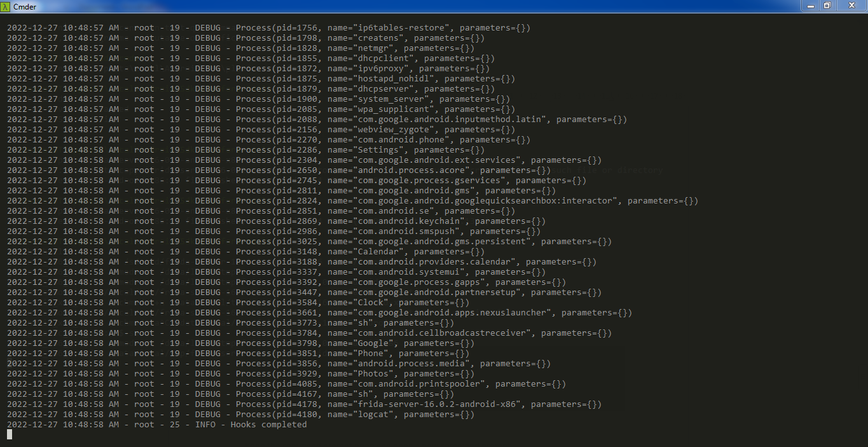This screenshot has height=447, width=868.
Task: Click "com.google.android.apps.nexuslauncher" text
Action: (452, 313)
